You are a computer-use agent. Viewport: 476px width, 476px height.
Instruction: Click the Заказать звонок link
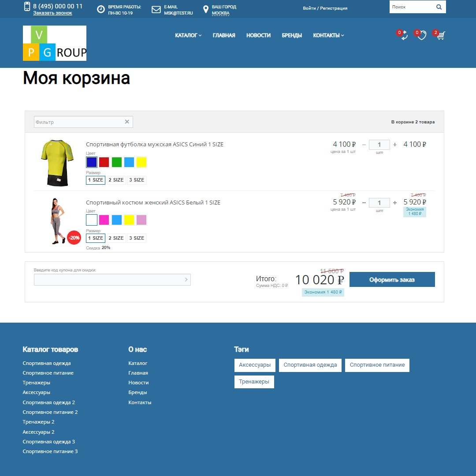52,13
